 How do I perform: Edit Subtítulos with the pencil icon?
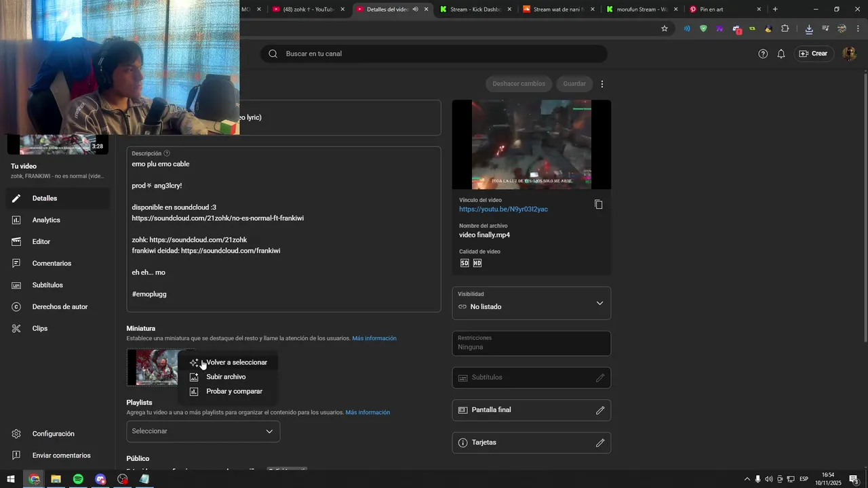(600, 378)
